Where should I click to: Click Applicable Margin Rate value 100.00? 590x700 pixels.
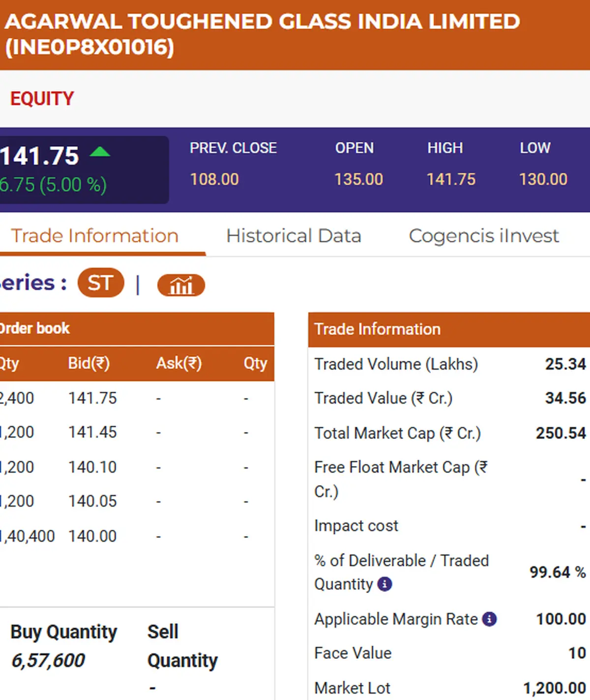tap(561, 619)
